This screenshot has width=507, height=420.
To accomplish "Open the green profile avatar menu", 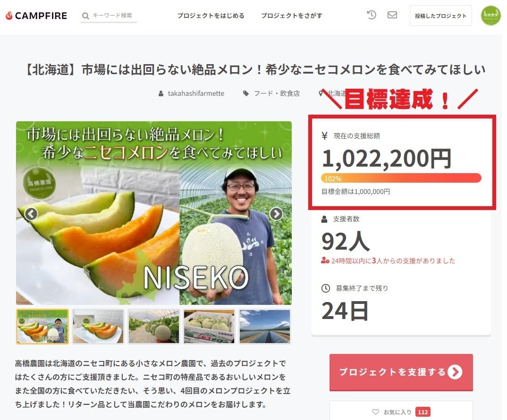I will [490, 16].
